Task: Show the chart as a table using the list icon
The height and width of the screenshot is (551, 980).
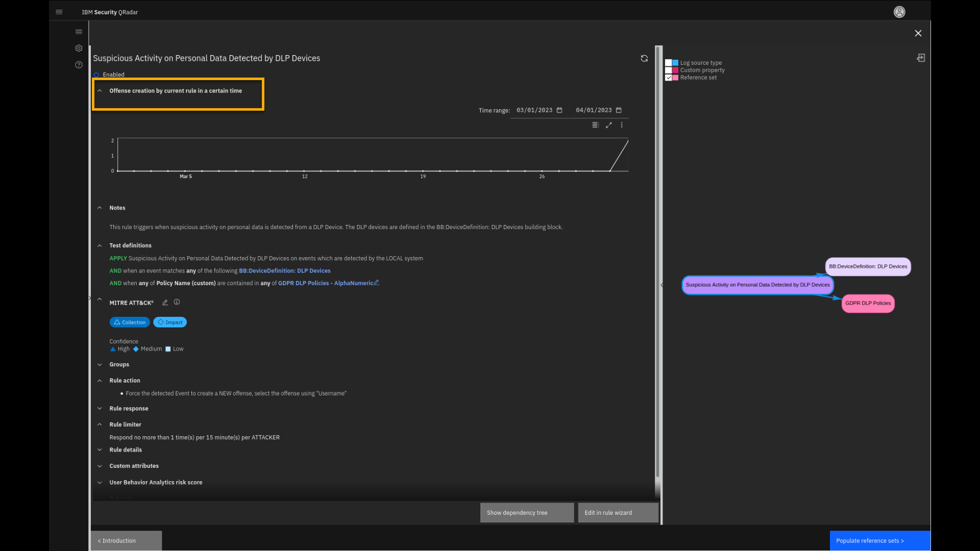Action: click(595, 125)
